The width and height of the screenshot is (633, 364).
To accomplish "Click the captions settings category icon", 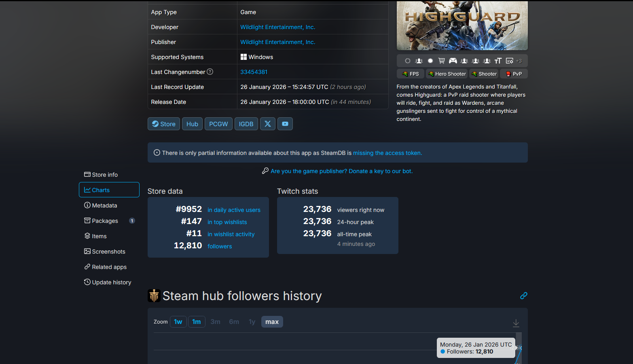I will pyautogui.click(x=509, y=61).
